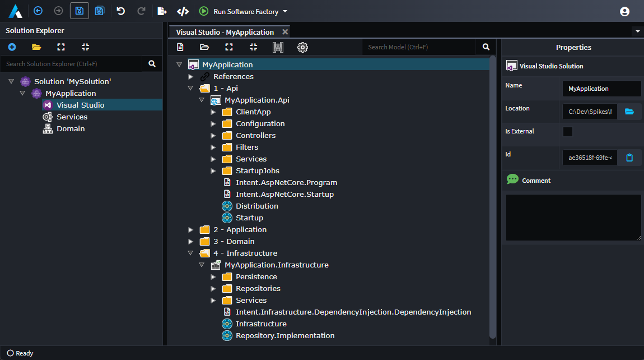Select Intent.Infrastructure.DependencyInjection.DependencyInjection item
The image size is (644, 360).
(x=353, y=312)
